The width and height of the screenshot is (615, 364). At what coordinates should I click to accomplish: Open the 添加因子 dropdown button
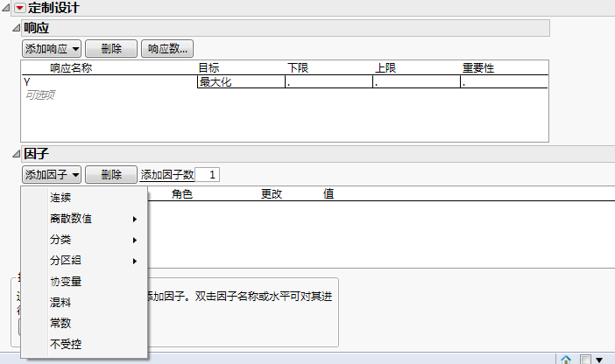[52, 175]
